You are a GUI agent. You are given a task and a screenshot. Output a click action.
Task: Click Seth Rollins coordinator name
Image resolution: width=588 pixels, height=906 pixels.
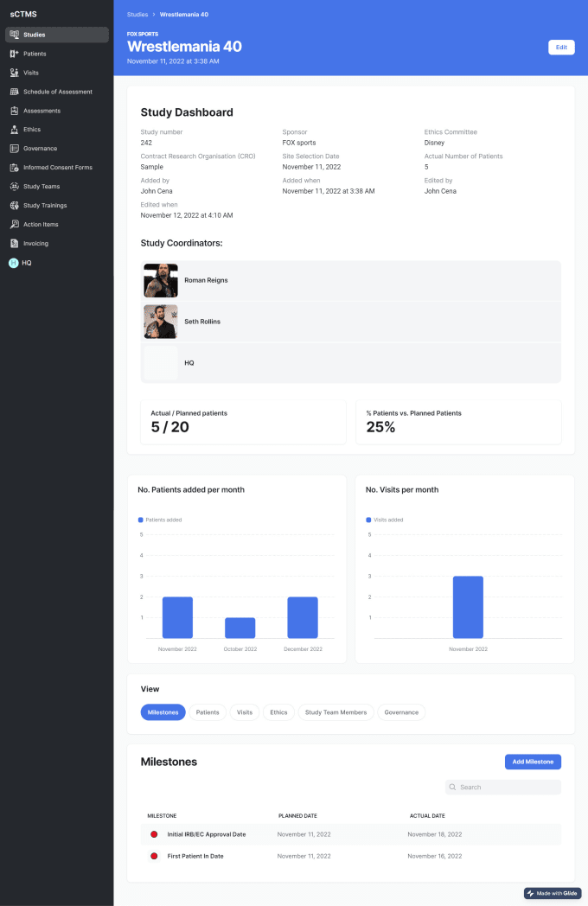[x=202, y=322]
